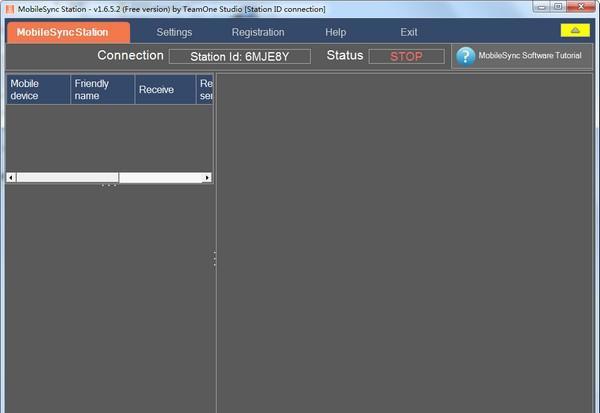Click the MobileSync app icon in the title bar
This screenshot has width=600, height=413.
[10, 9]
